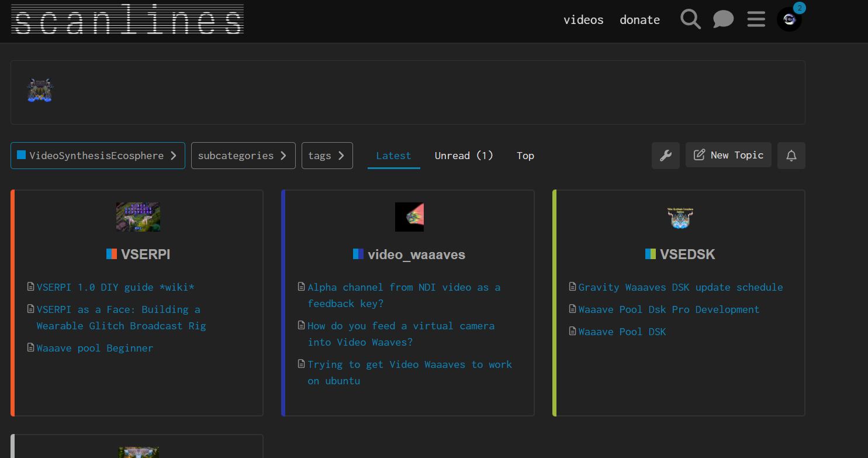Click the VideoSynthesisEcosphere banner logo image

point(40,91)
